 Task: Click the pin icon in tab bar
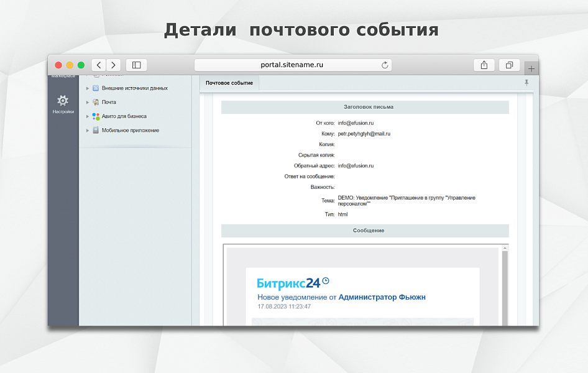click(x=526, y=83)
